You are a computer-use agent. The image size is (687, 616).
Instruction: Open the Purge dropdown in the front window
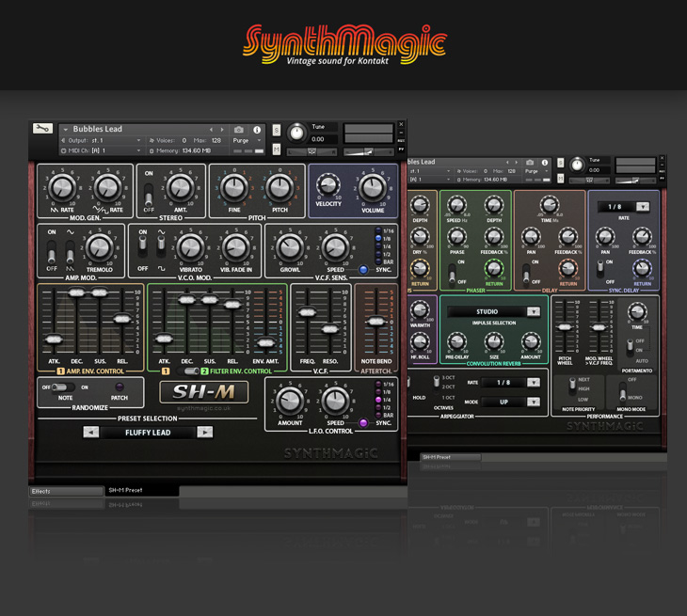tap(259, 140)
